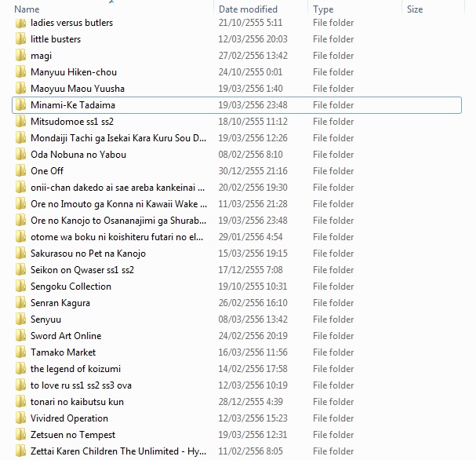The height and width of the screenshot is (460, 476).
Task: Click the Vividred Operation folder icon
Action: [x=20, y=418]
